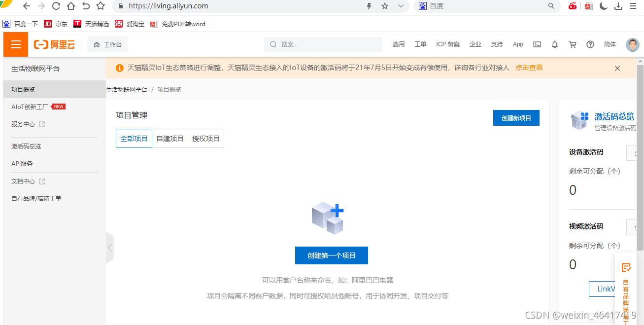Open the browser home page icon
644x325 pixels.
click(x=71, y=6)
